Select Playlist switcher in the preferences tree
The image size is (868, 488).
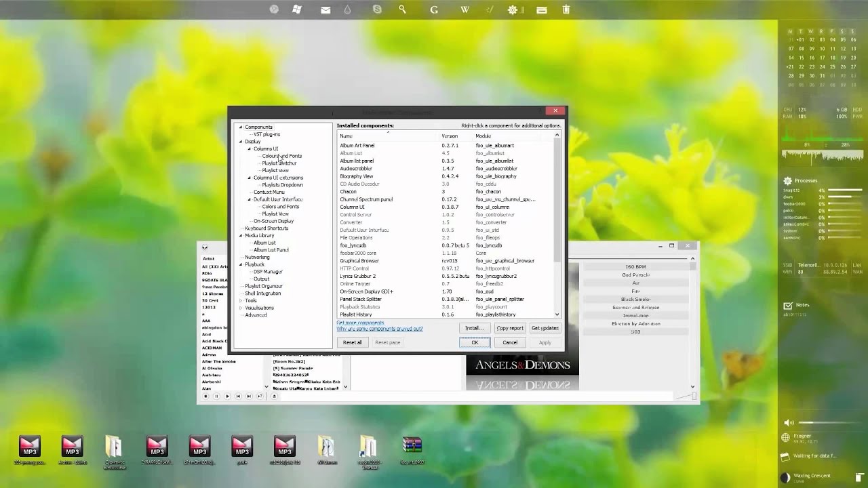(279, 163)
